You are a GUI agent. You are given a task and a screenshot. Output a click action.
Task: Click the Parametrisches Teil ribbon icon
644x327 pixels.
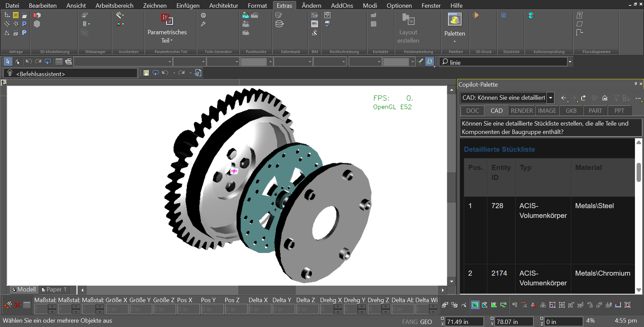click(x=167, y=19)
